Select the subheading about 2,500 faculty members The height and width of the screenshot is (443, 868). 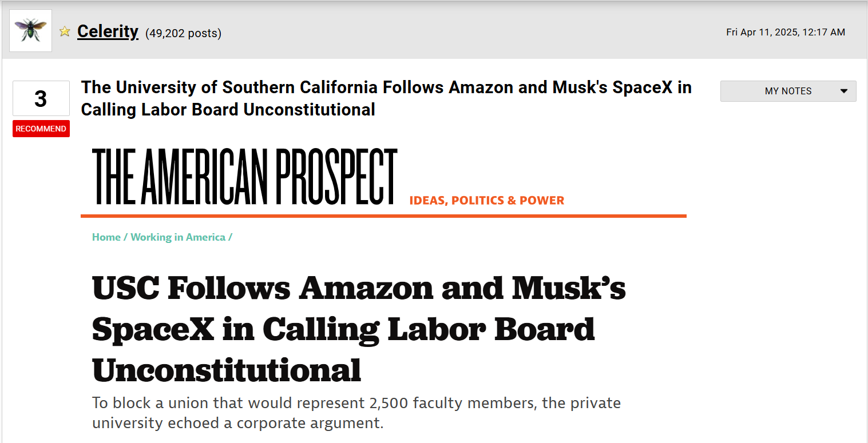(356, 413)
